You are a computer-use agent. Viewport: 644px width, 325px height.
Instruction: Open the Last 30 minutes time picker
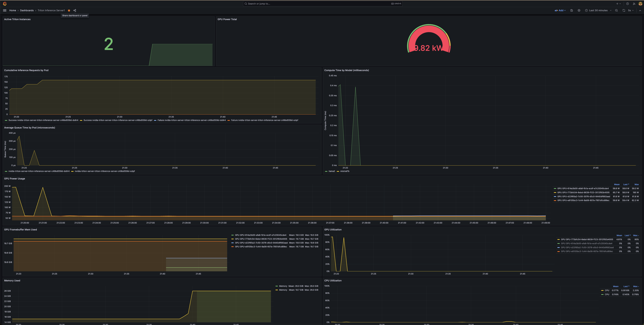598,11
